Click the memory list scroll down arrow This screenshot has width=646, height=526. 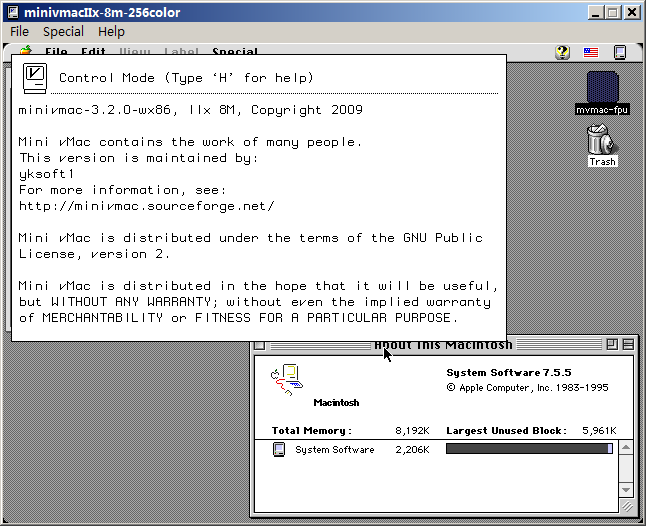click(x=626, y=490)
